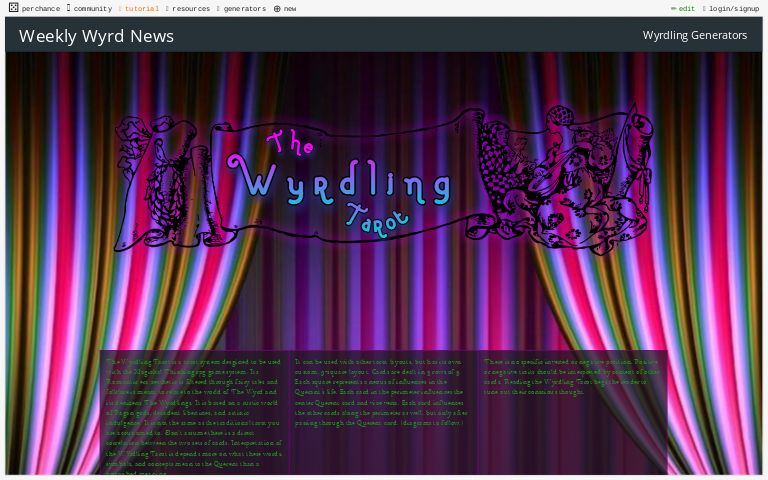The height and width of the screenshot is (480, 768).
Task: Click the right text column paragraph
Action: (571, 376)
